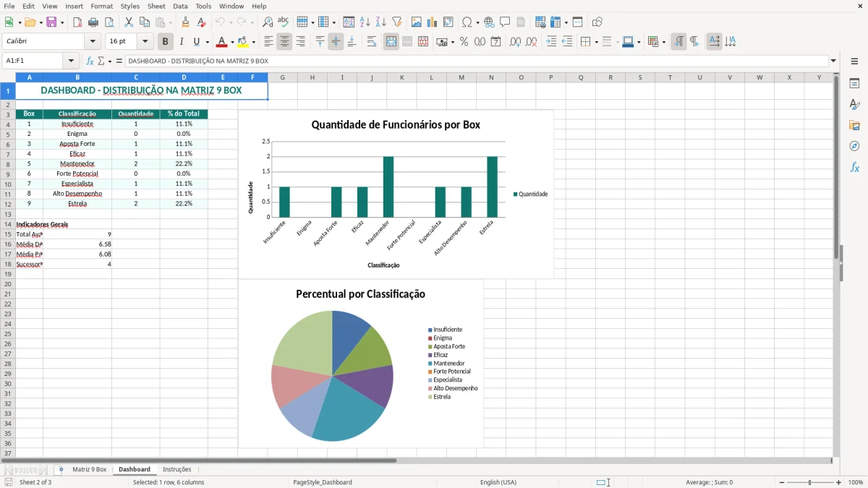Toggle Wrap Text
868x488 pixels.
371,42
